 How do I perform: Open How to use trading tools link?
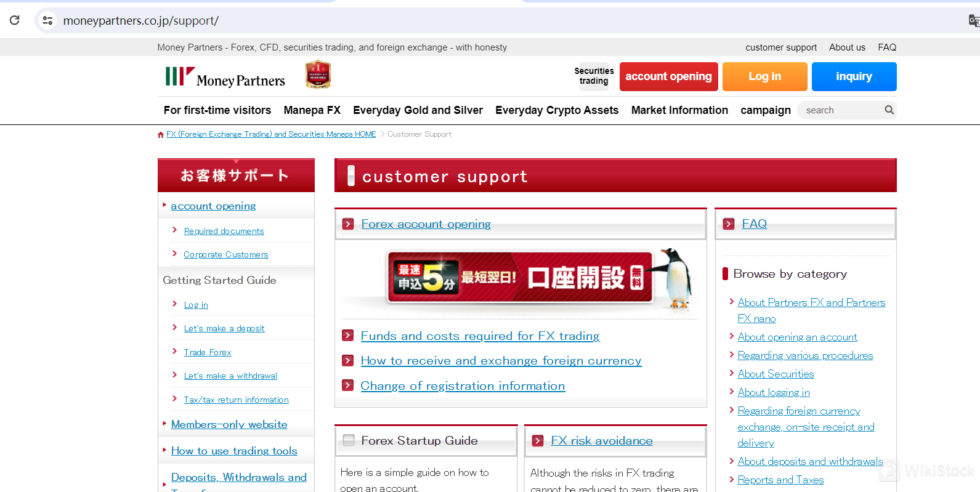[234, 451]
